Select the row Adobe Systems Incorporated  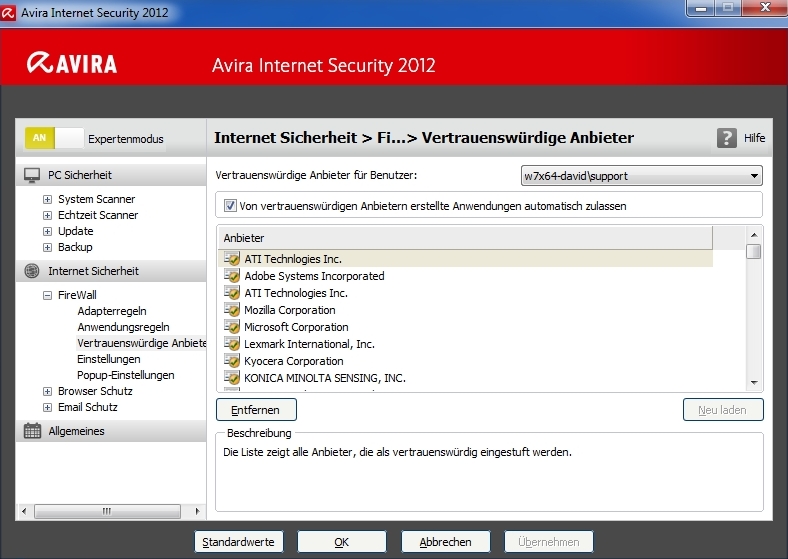pyautogui.click(x=465, y=276)
